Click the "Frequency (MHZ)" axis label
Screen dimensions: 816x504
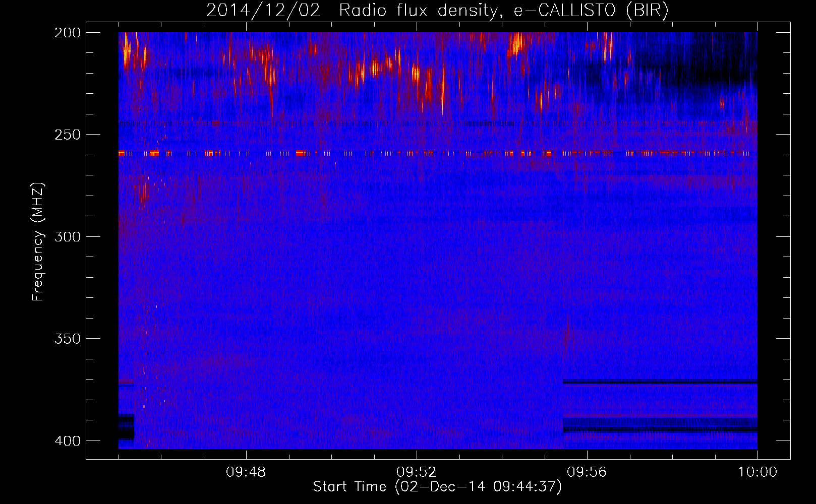tap(38, 242)
